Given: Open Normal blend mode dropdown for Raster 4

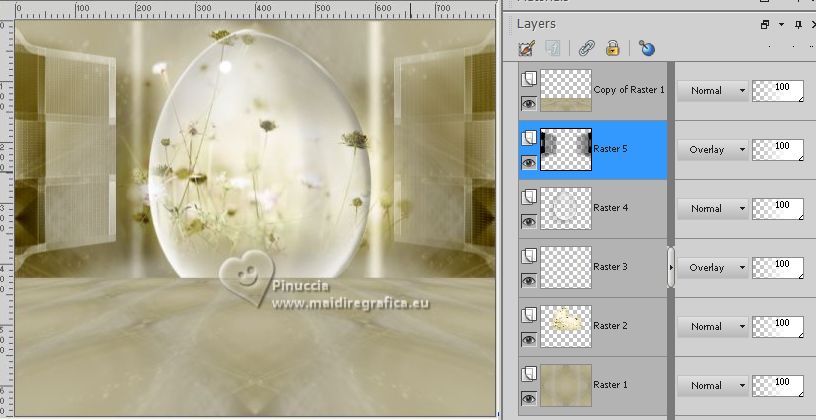Looking at the screenshot, I should click(712, 209).
